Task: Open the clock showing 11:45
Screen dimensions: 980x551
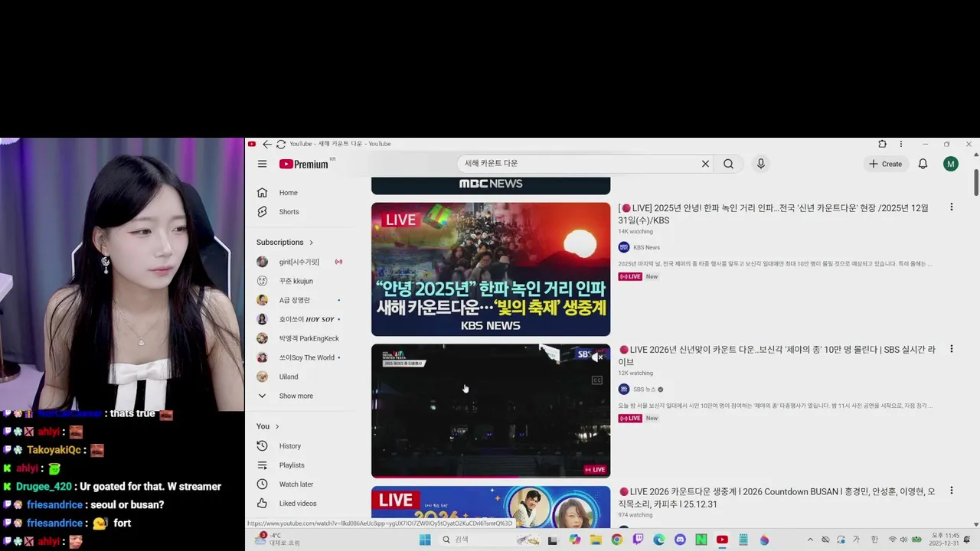Action: pyautogui.click(x=943, y=540)
